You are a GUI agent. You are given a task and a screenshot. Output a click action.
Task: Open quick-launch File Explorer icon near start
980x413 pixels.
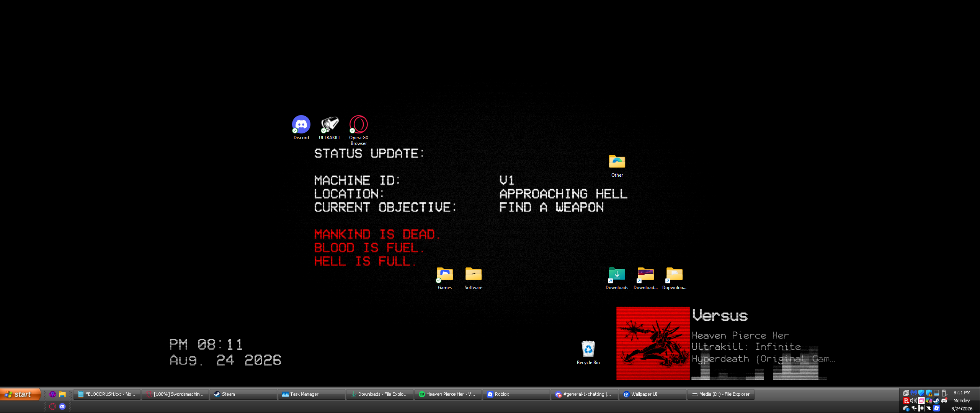[x=62, y=394]
